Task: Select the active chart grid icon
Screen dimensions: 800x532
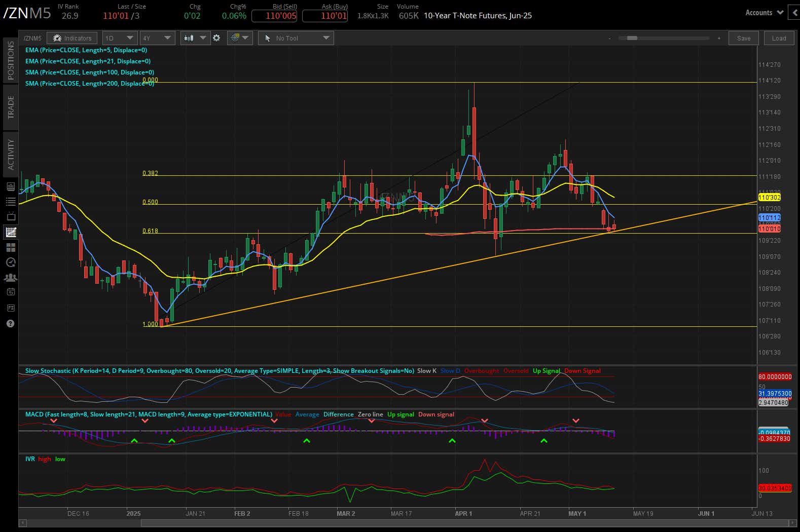Action: 11,232
